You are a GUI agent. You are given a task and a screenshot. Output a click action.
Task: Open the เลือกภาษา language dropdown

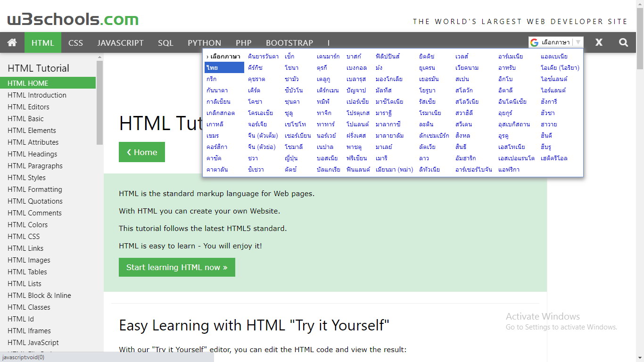(556, 42)
